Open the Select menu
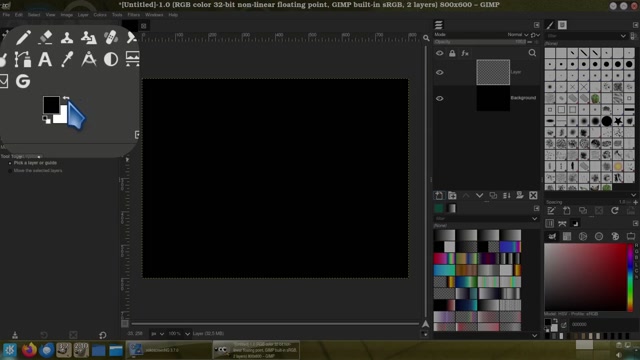The height and width of the screenshot is (360, 640). [x=34, y=15]
